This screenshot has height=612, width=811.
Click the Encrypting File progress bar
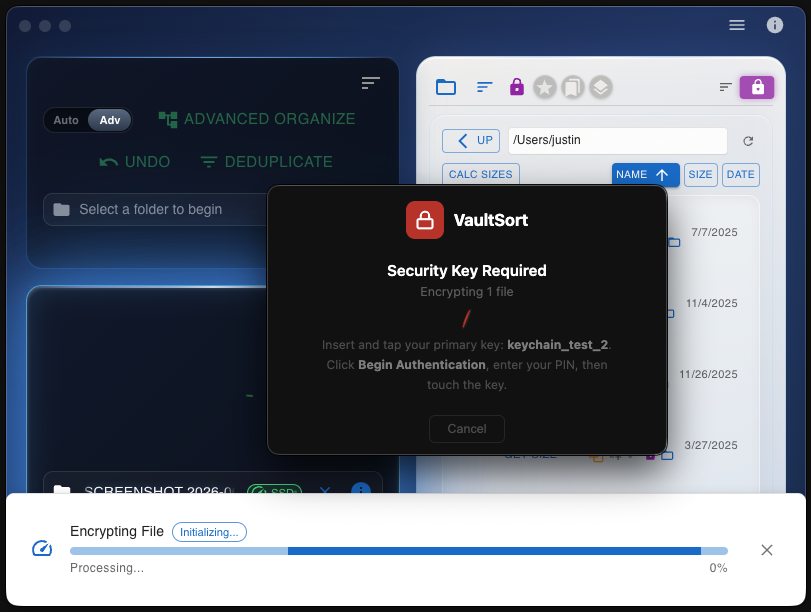click(x=399, y=551)
